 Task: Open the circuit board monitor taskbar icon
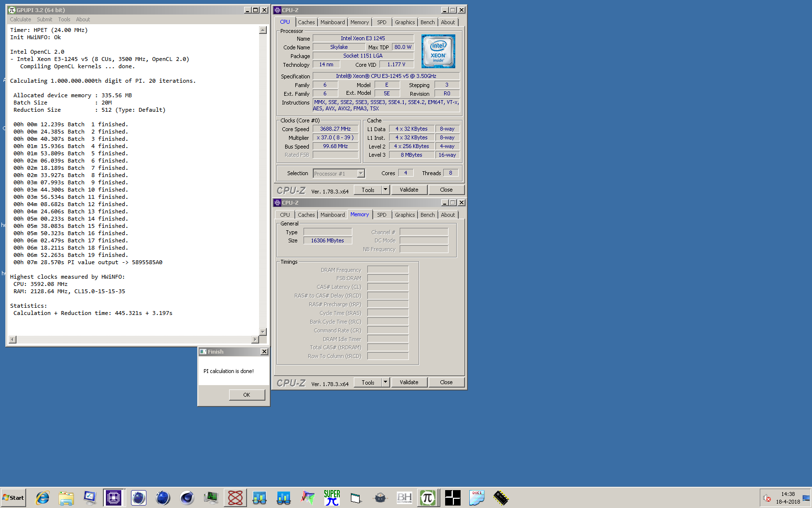[211, 497]
